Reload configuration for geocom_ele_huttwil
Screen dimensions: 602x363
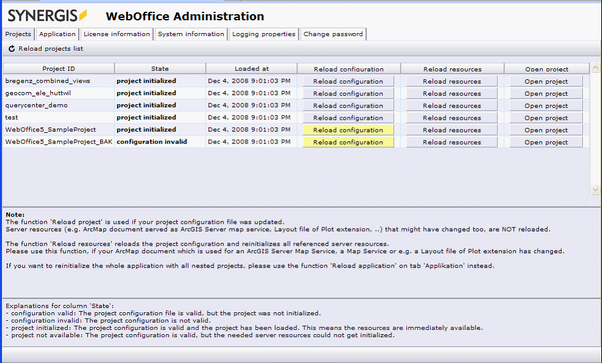pos(348,93)
